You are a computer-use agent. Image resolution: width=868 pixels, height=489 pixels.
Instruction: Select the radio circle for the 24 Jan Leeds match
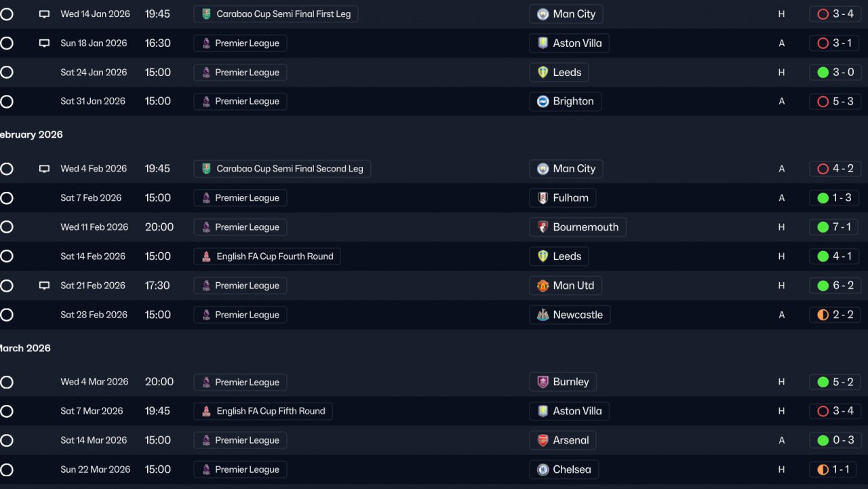pos(7,73)
